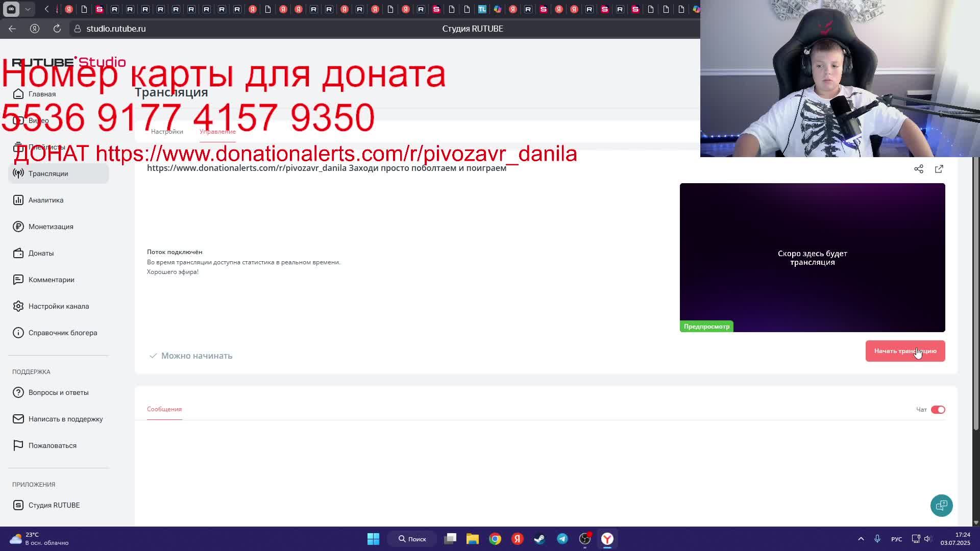Image resolution: width=980 pixels, height=551 pixels.
Task: Open Главная in the sidebar
Action: (x=42, y=94)
